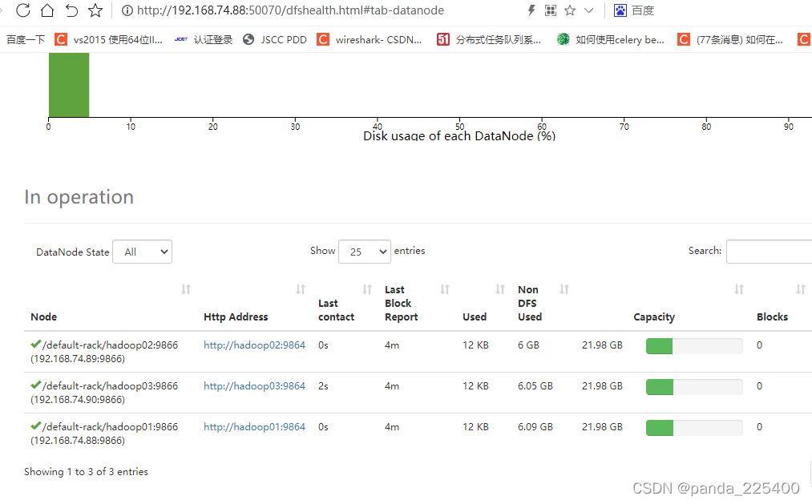Open the http://hadoop01:9864 link
The width and height of the screenshot is (812, 504).
click(254, 427)
